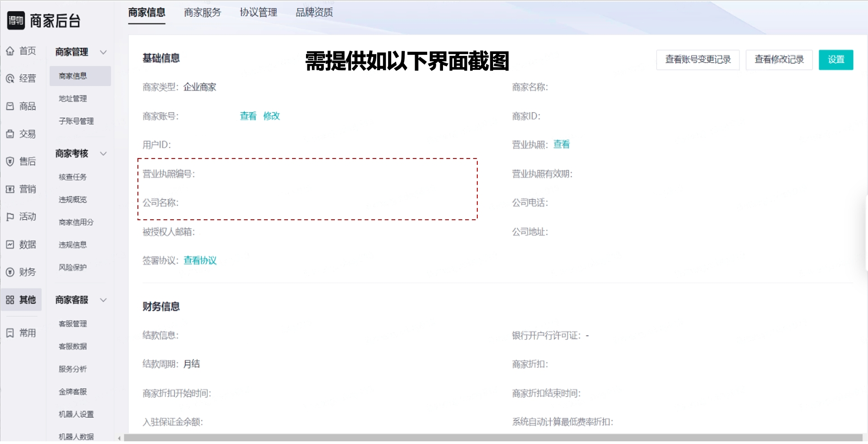The image size is (868, 444).
Task: Open the 查看协议 link
Action: coord(200,261)
